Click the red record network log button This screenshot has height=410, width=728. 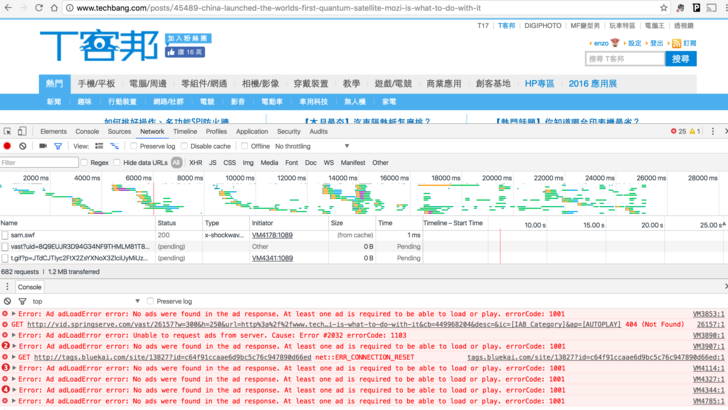[8, 146]
